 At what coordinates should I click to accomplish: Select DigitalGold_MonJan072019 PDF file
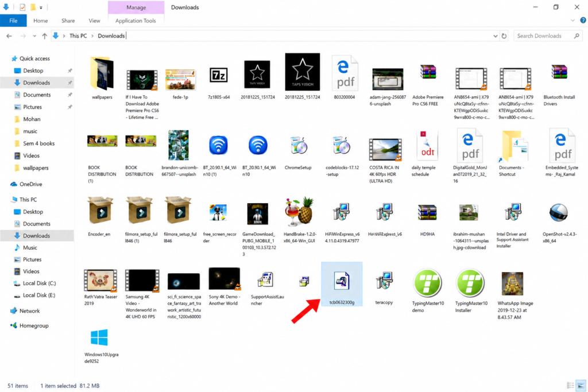click(x=470, y=145)
